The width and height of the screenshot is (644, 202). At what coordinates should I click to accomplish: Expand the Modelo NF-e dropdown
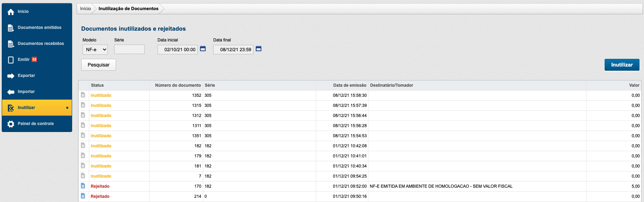(95, 50)
